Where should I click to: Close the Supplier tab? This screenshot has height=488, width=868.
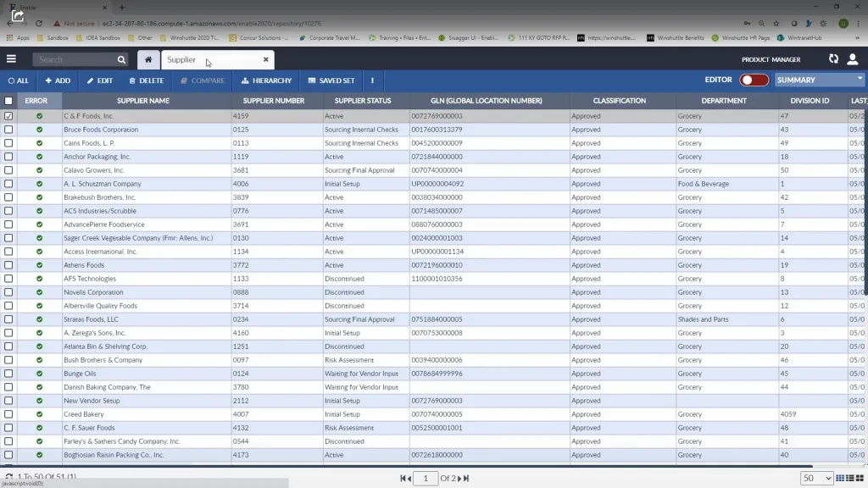[265, 59]
